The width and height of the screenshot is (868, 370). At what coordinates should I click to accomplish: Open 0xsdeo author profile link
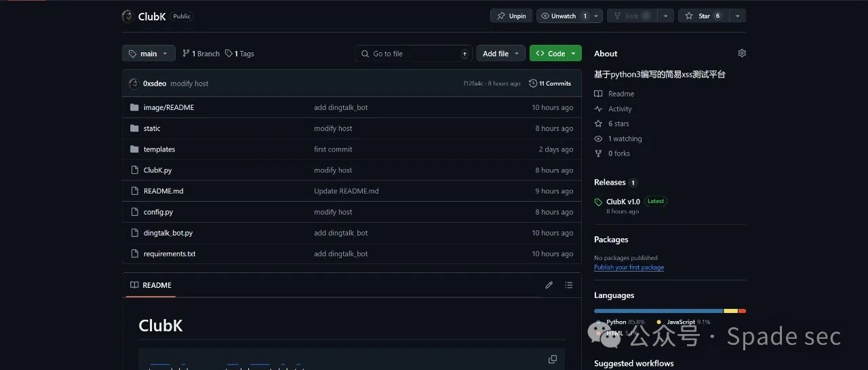click(155, 84)
